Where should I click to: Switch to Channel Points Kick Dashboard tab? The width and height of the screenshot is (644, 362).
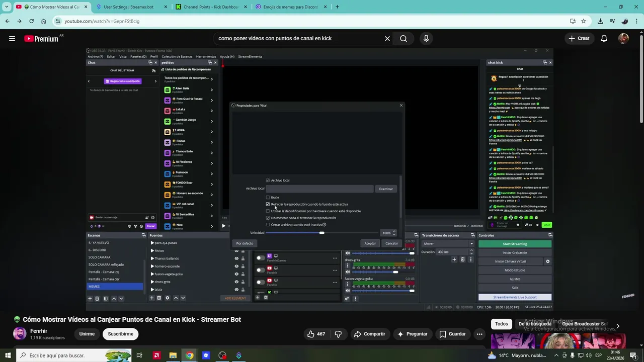[210, 7]
